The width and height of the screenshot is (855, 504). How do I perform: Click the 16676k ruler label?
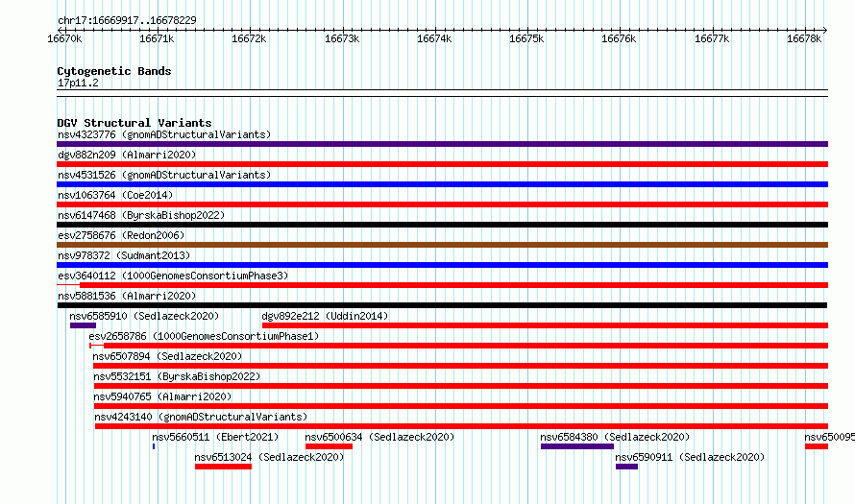[x=619, y=38]
